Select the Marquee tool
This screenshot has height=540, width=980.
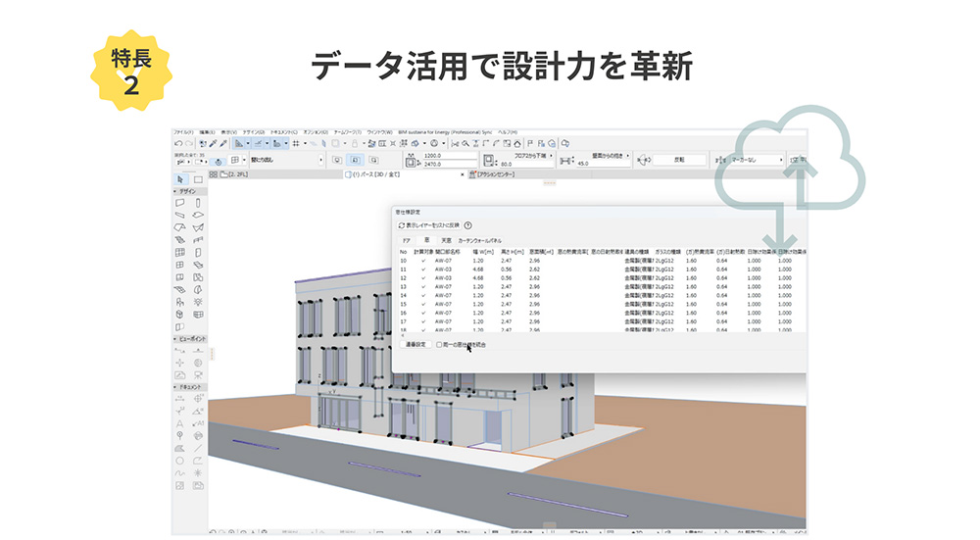coord(198,179)
